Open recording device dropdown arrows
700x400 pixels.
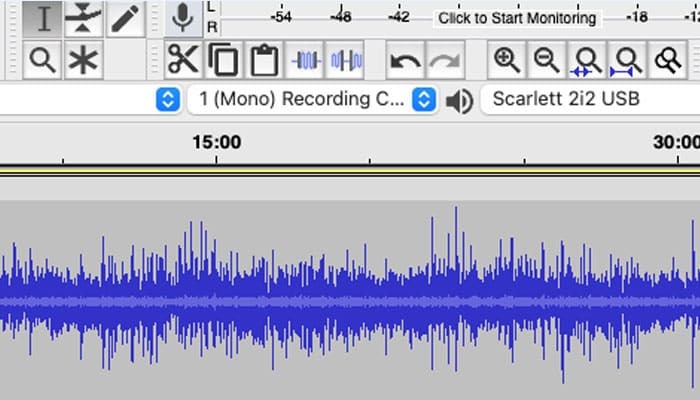(x=168, y=100)
